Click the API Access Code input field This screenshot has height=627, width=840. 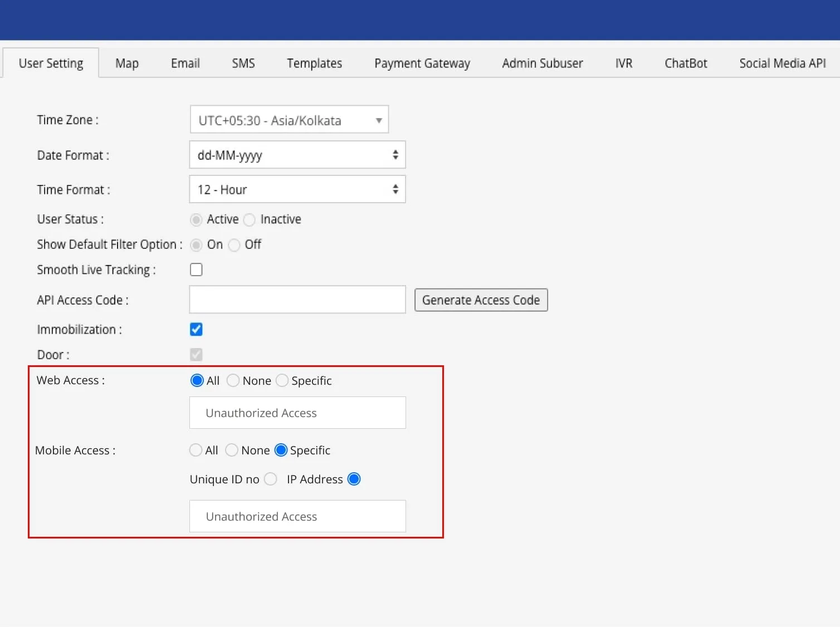pyautogui.click(x=297, y=300)
